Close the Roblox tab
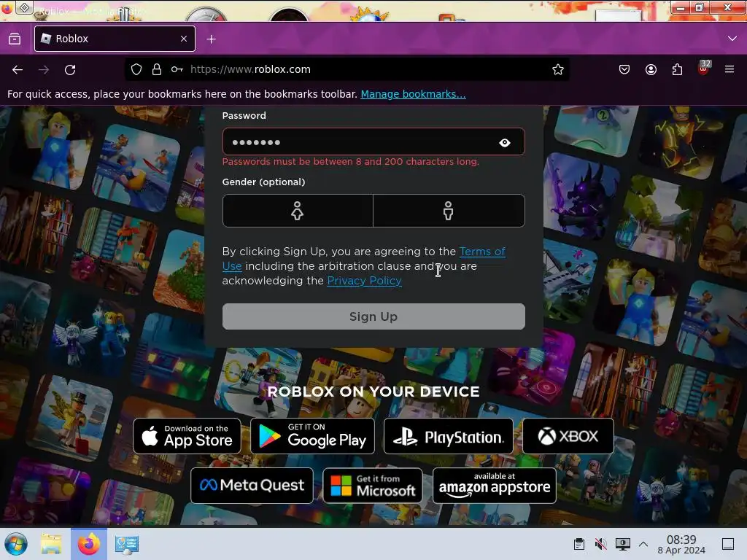The width and height of the screenshot is (747, 560). (184, 39)
